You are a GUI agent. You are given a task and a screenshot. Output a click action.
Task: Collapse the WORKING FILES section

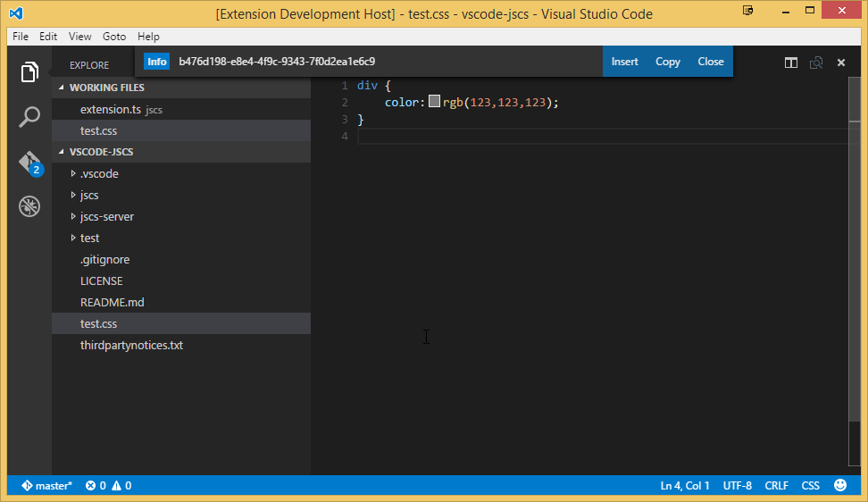click(x=181, y=88)
